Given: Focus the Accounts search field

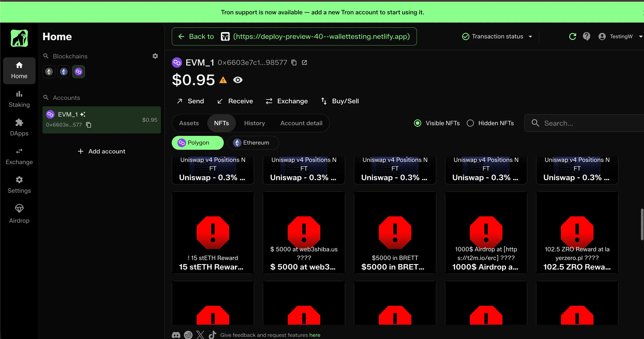Looking at the screenshot, I should (x=101, y=98).
